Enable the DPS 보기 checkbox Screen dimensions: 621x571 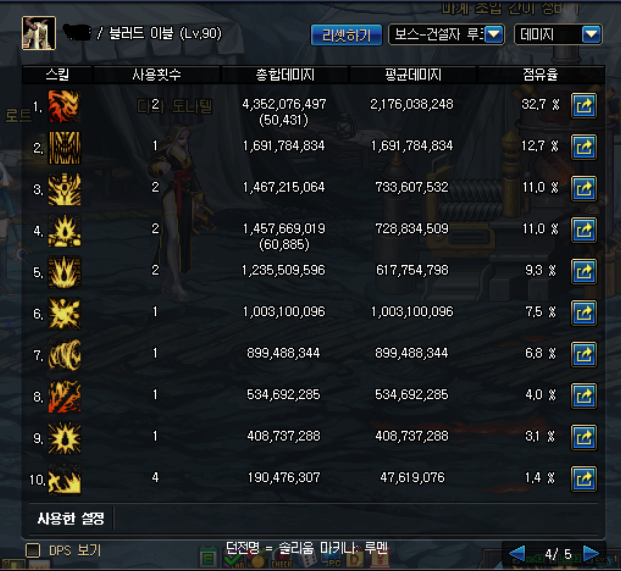click(x=33, y=550)
